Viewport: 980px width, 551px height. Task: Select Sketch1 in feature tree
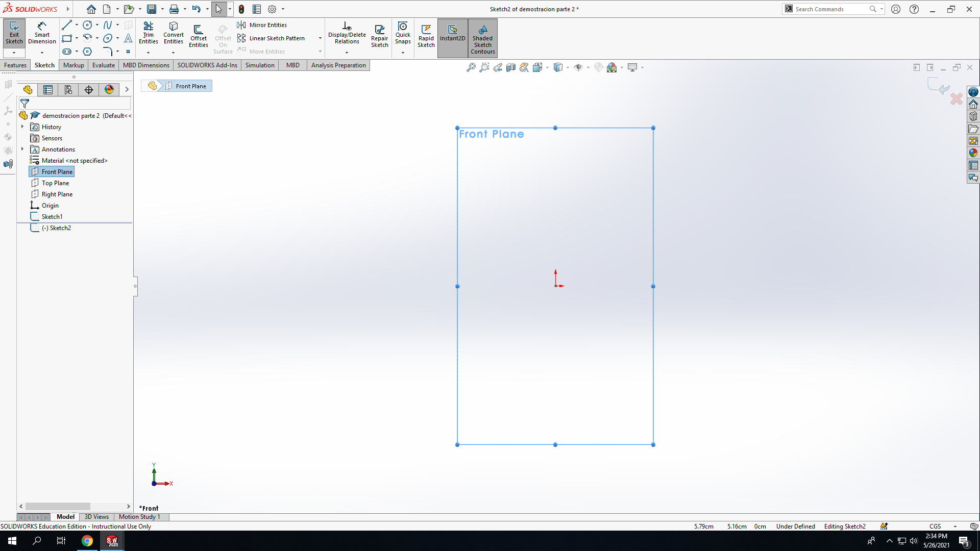click(x=47, y=217)
